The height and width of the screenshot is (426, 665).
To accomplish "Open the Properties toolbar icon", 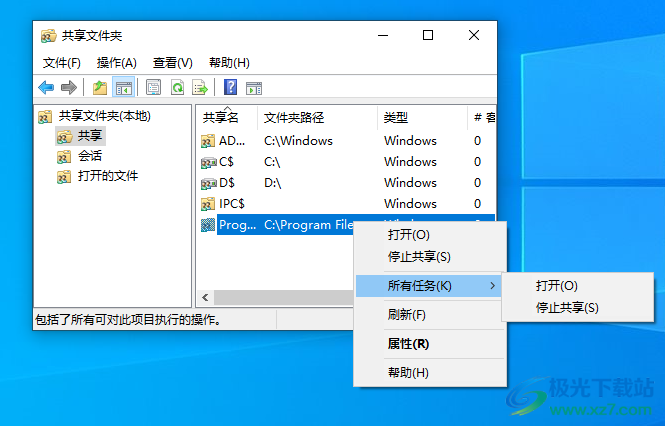I will (x=154, y=87).
